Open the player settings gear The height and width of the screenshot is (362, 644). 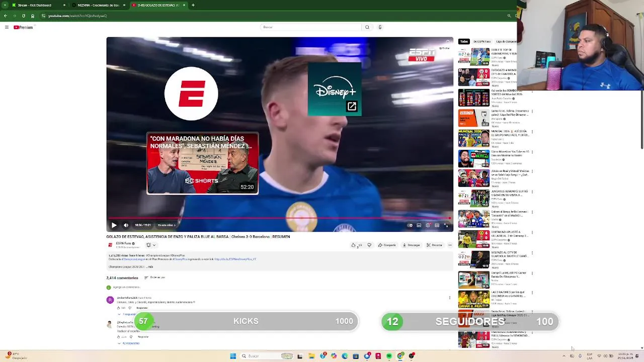428,225
